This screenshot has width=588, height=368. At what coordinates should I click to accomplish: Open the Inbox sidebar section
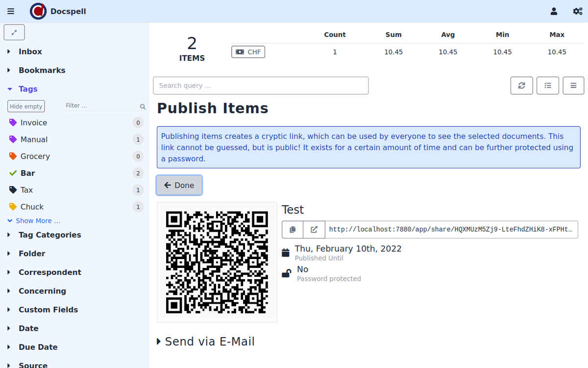click(30, 52)
